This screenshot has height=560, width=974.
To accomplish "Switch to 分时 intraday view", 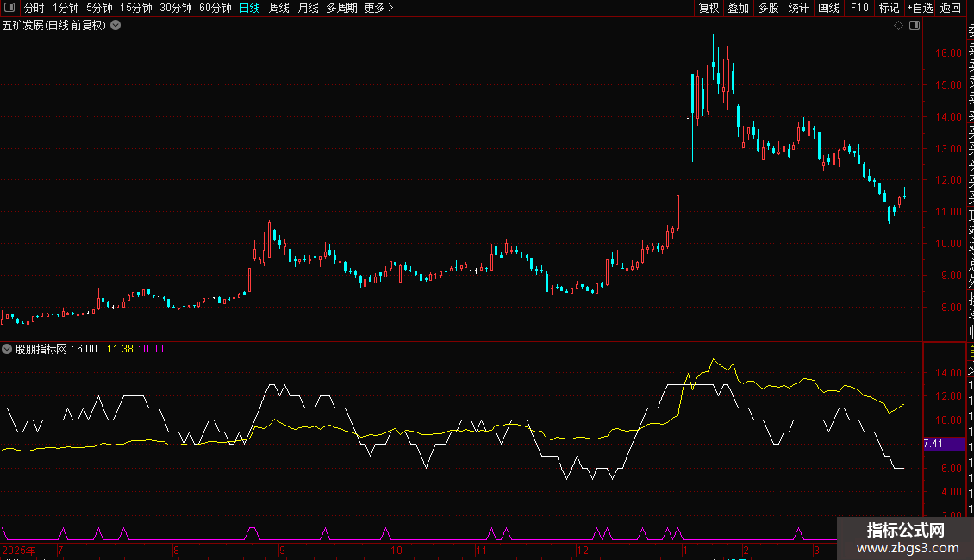I will [x=34, y=8].
